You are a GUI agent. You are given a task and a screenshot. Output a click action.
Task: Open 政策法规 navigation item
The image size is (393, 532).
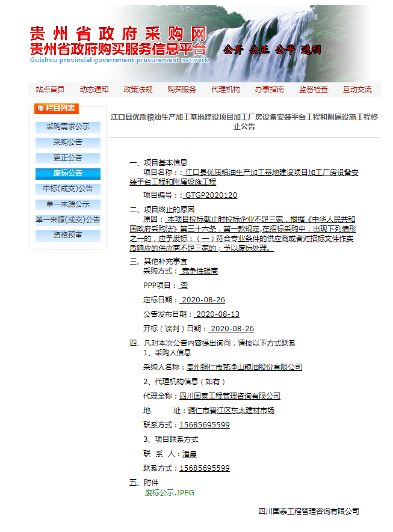click(x=138, y=90)
